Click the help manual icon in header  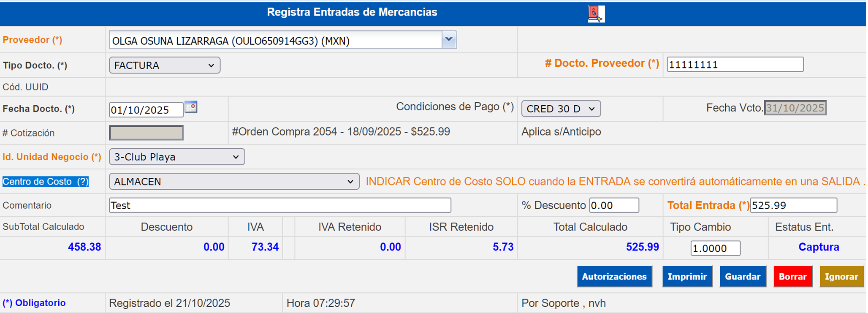tap(596, 14)
